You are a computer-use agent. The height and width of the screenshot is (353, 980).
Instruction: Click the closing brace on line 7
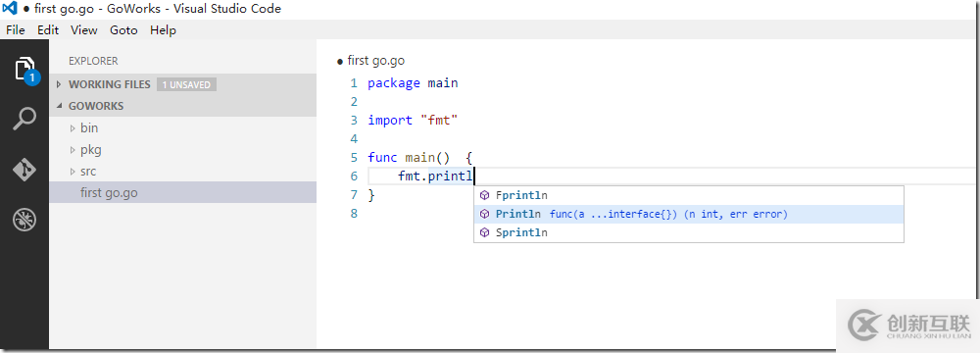371,195
